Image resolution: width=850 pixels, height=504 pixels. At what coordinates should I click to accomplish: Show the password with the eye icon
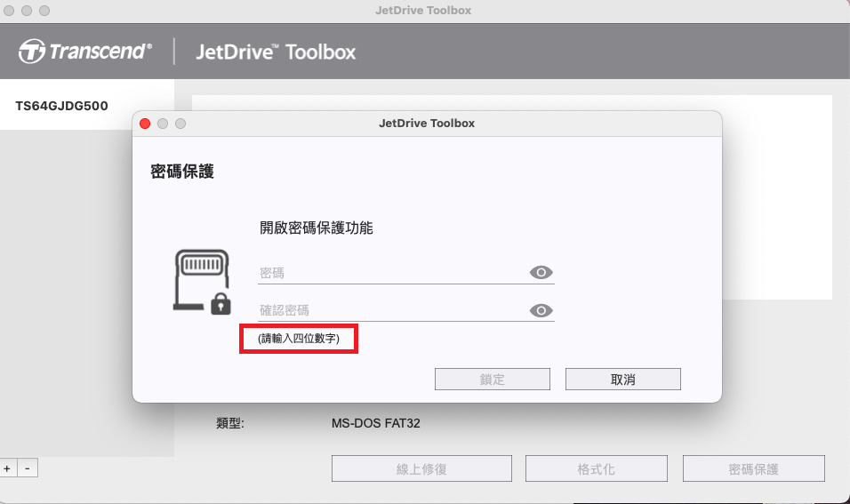541,272
